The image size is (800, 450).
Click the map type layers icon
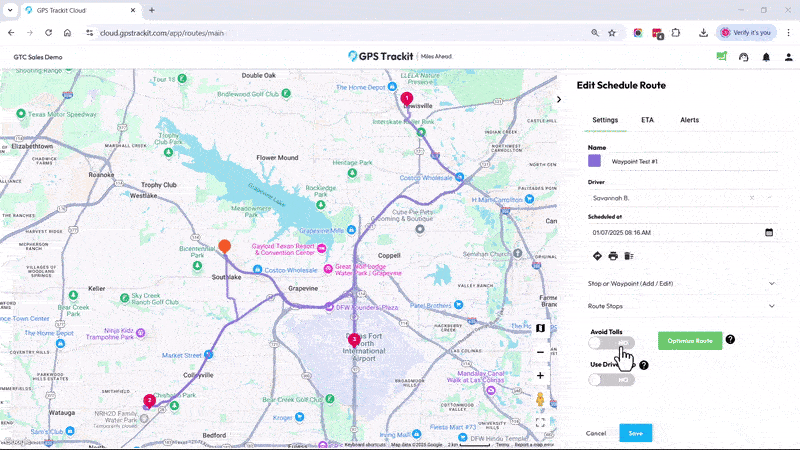540,328
